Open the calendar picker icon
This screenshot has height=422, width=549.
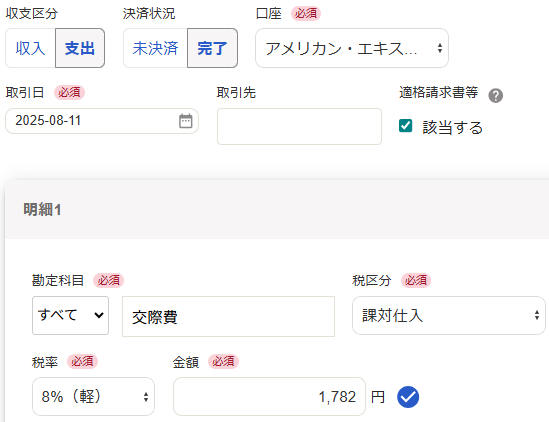(186, 121)
